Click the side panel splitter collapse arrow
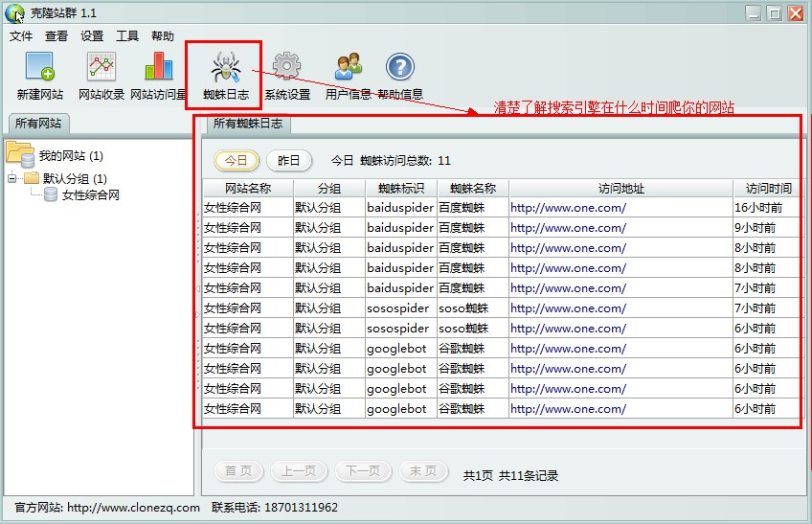This screenshot has height=524, width=812. 197,288
